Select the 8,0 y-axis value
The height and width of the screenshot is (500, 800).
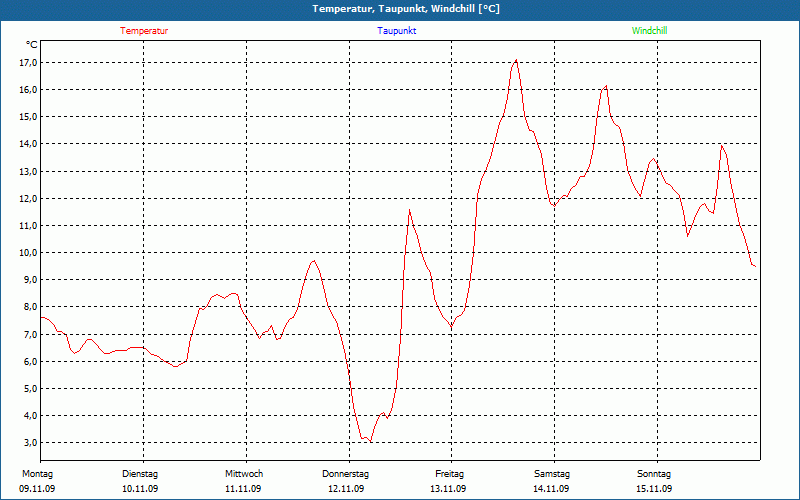[x=30, y=307]
